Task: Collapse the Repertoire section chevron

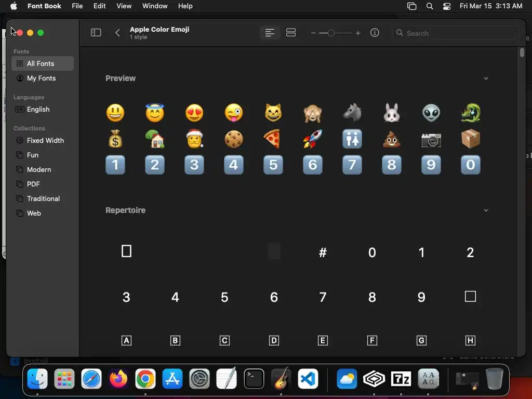Action: pos(486,210)
